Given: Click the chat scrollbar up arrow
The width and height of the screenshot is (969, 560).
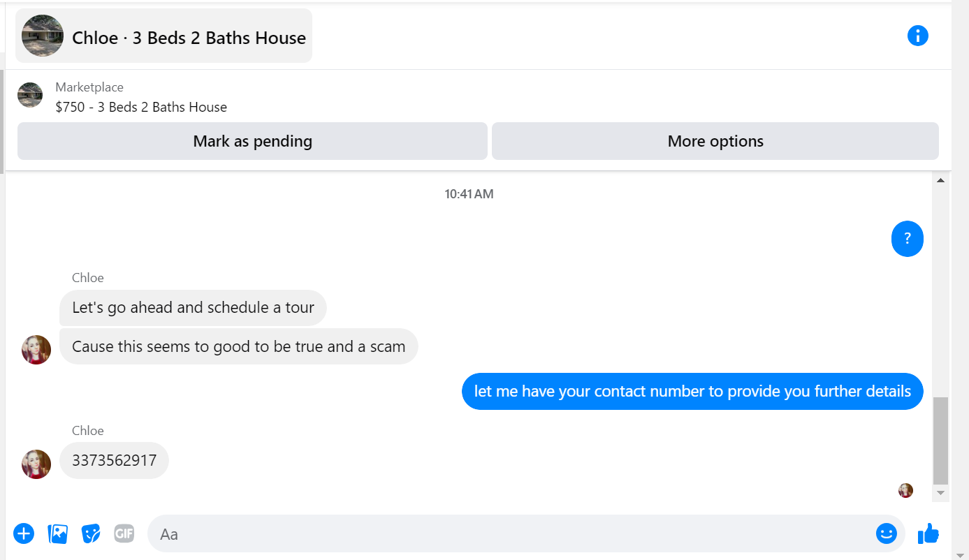Looking at the screenshot, I should tap(940, 180).
